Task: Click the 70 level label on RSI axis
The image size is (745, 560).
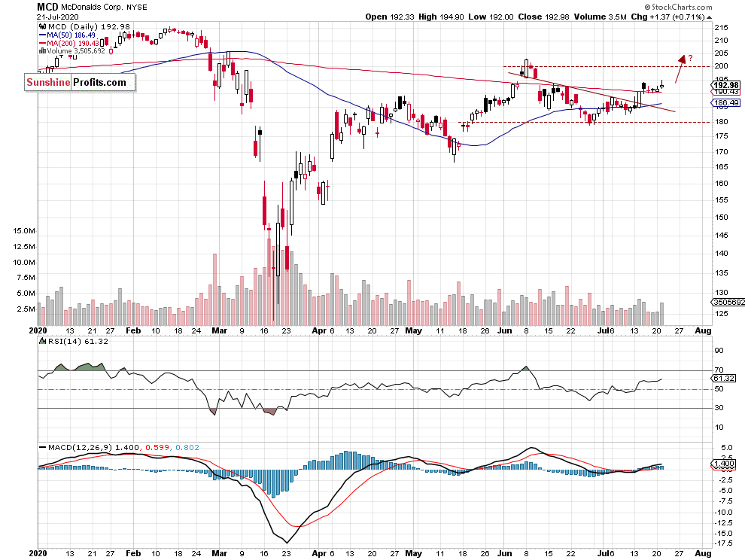Action: tap(719, 370)
